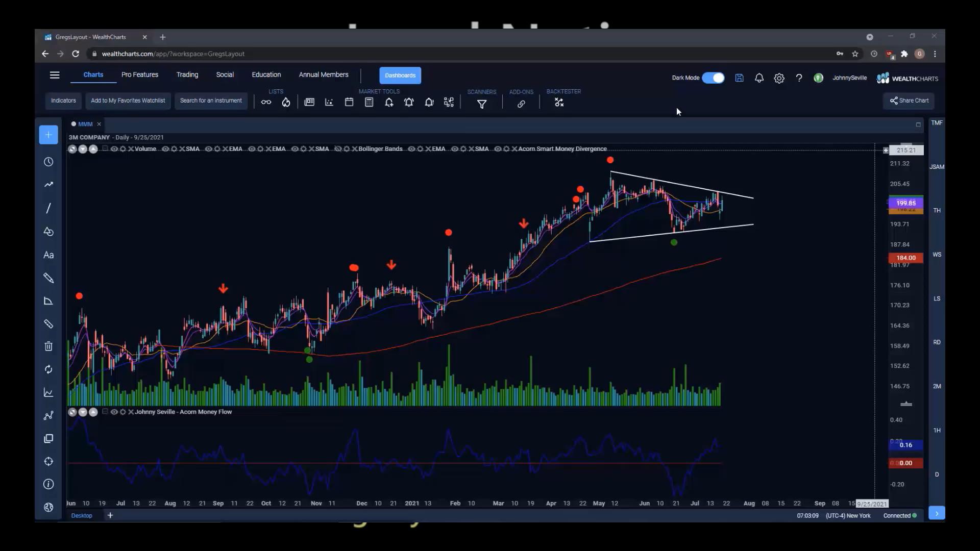Click the Indicators button
The image size is (980, 551).
[63, 101]
